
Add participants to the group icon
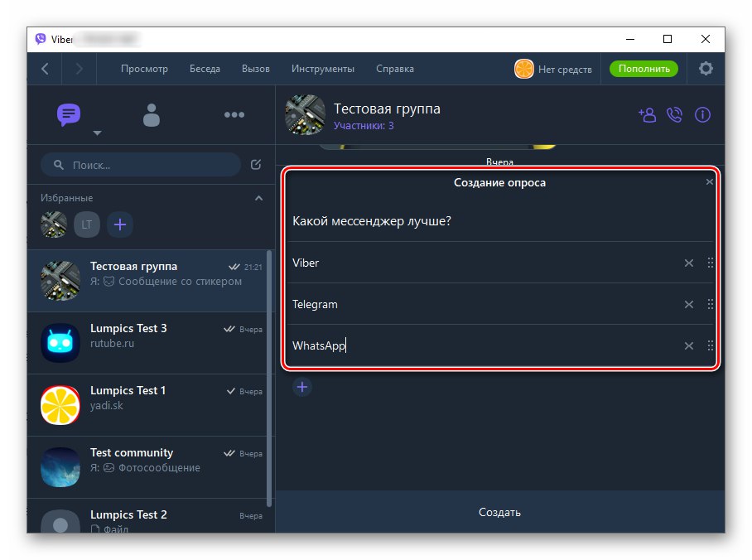(647, 115)
